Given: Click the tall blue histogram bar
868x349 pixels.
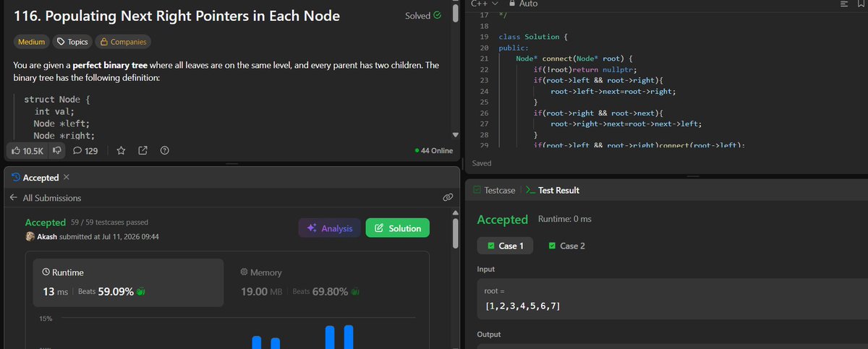Looking at the screenshot, I should pos(349,337).
